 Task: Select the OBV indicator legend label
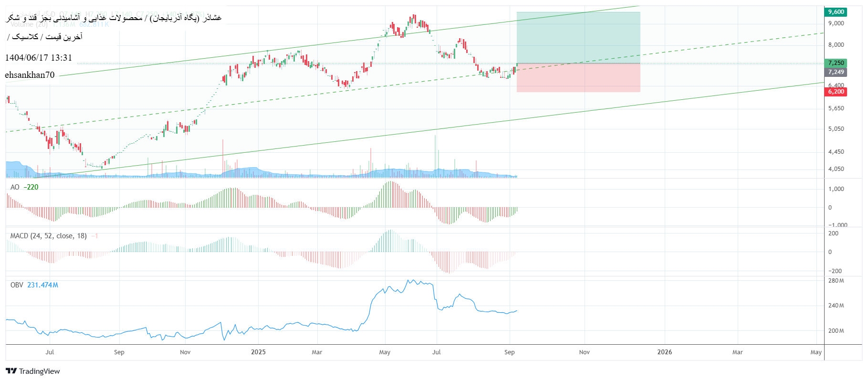pos(17,285)
